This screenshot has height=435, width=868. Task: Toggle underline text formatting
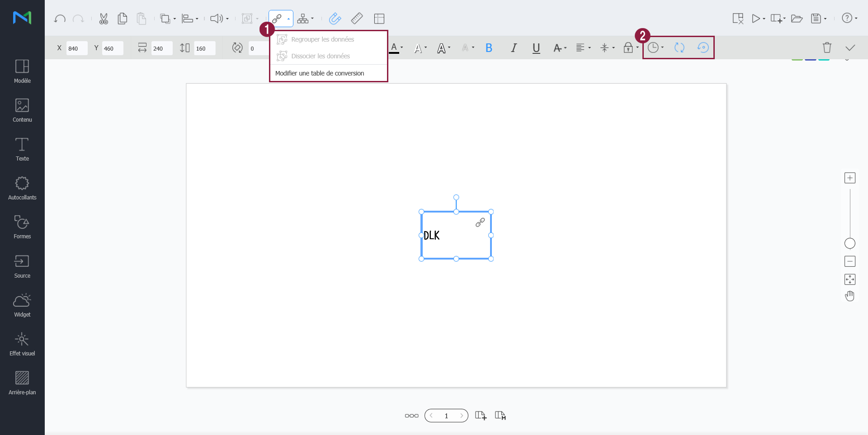536,48
